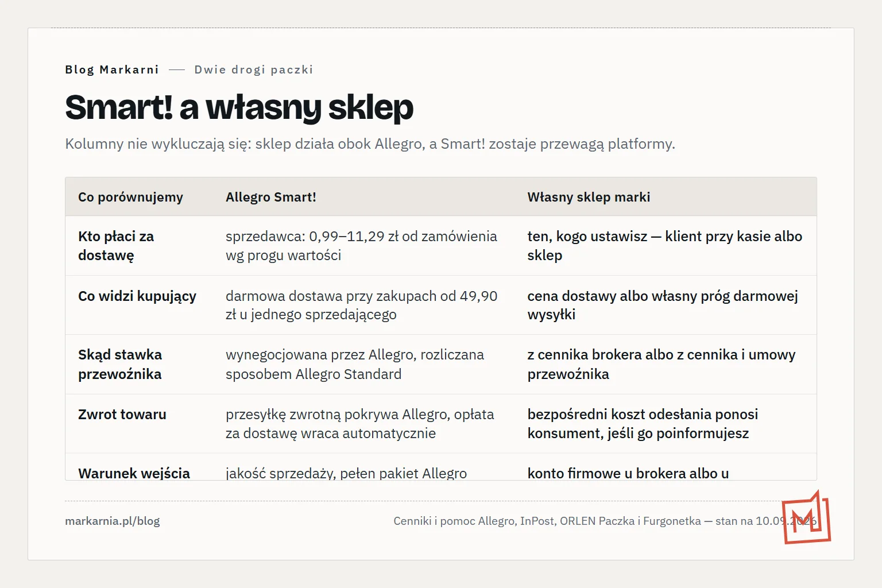The image size is (882, 588).
Task: Click the Co porównujemy column header
Action: point(130,197)
